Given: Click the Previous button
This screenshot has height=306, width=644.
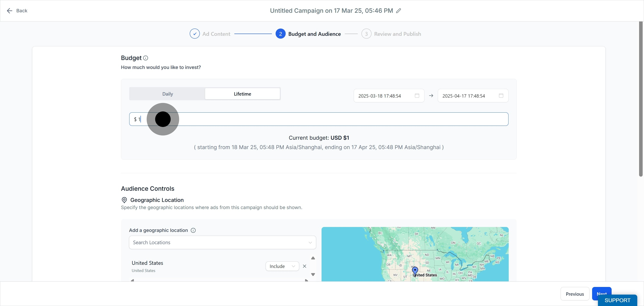Looking at the screenshot, I should 574,294.
